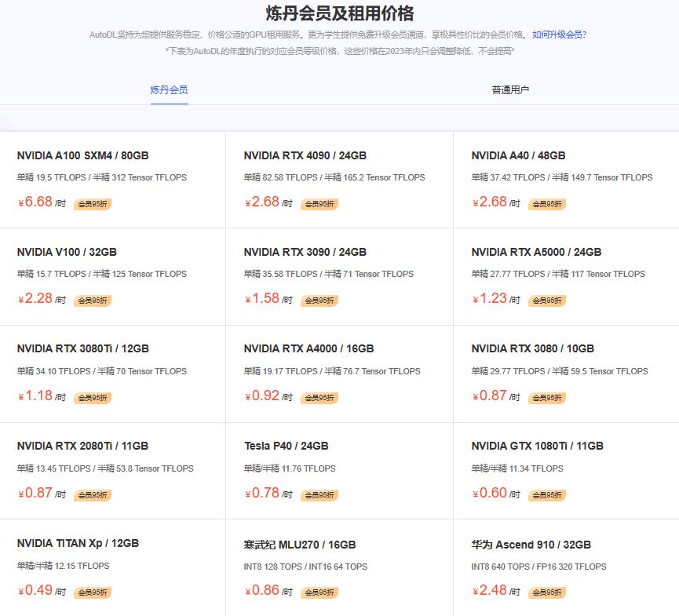Click the 单精 82.58 TFLOPS spec line
Viewport: 679px width, 616px height.
tap(334, 177)
